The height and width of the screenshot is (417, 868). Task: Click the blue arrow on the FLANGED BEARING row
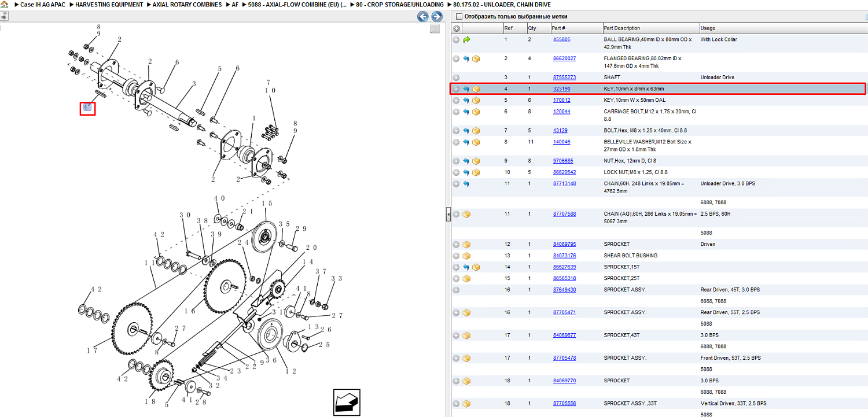(466, 59)
